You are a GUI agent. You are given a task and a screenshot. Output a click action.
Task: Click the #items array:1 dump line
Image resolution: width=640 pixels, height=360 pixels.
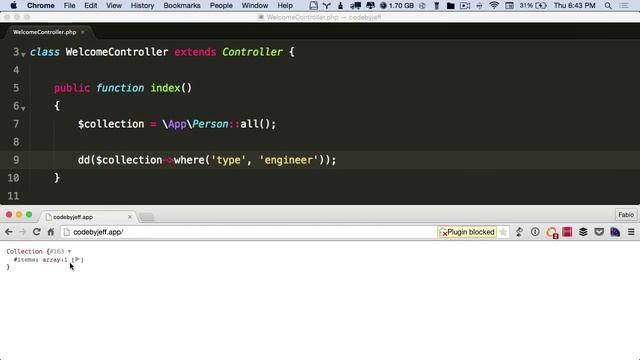[x=48, y=260]
